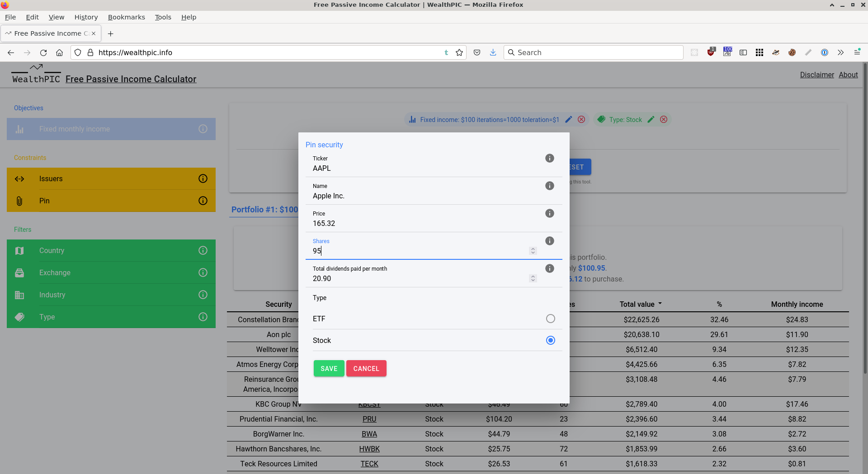Adjust the Total dividends stepper
This screenshot has width=868, height=474.
point(533,278)
